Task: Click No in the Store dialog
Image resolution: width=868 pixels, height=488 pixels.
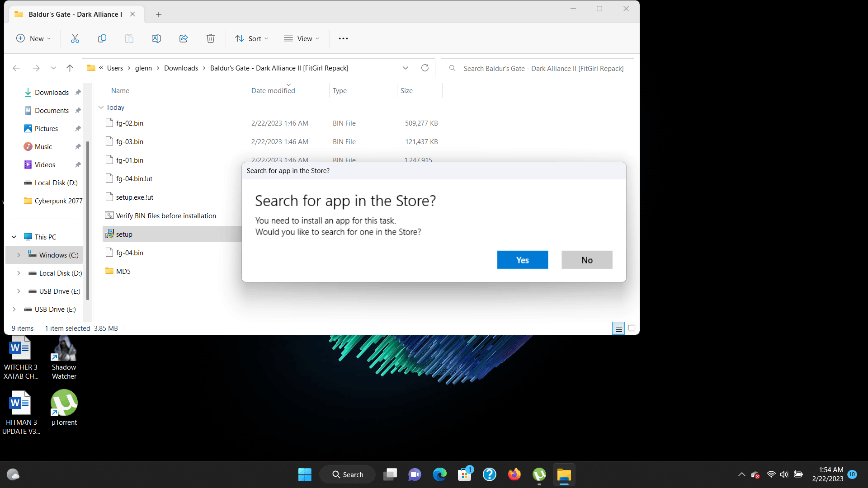Action: (x=587, y=260)
